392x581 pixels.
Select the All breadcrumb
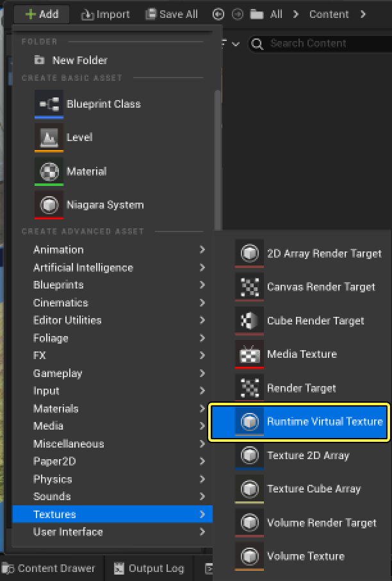(276, 15)
